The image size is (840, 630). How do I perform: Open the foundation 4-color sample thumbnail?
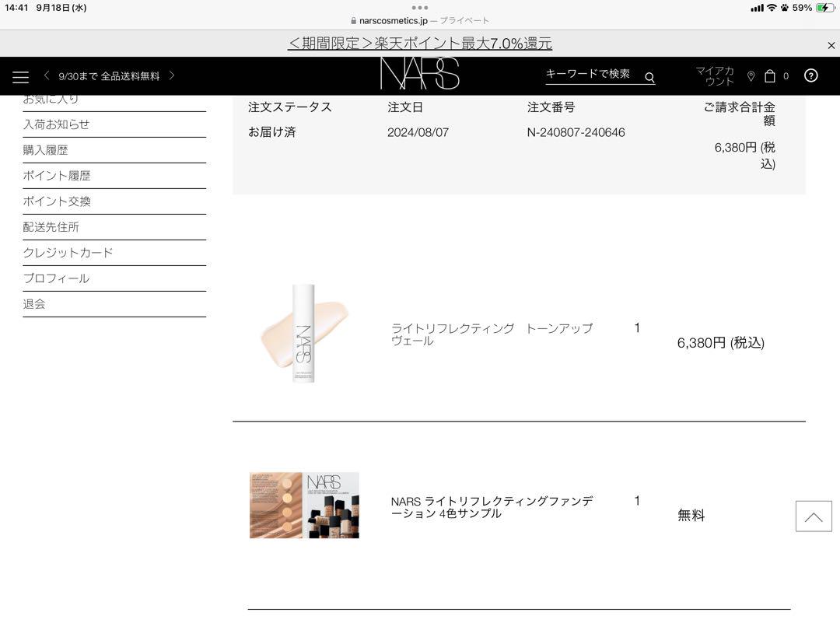click(x=304, y=506)
